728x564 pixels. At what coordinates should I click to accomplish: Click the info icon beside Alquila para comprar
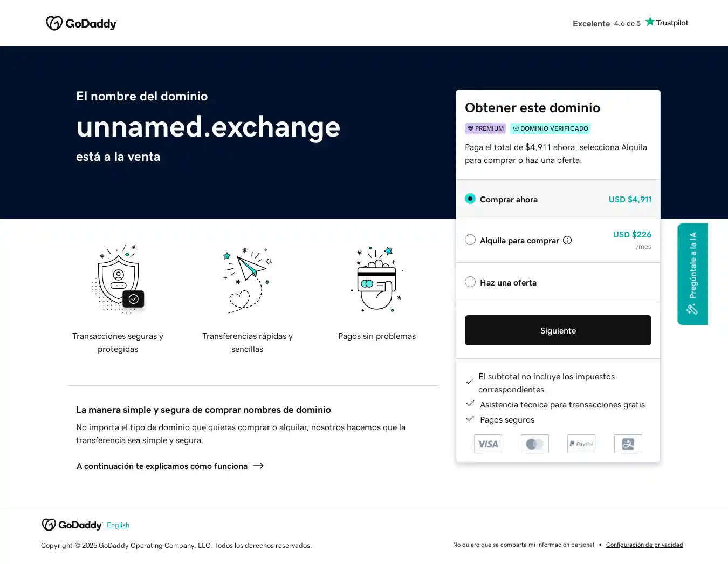pyautogui.click(x=567, y=240)
